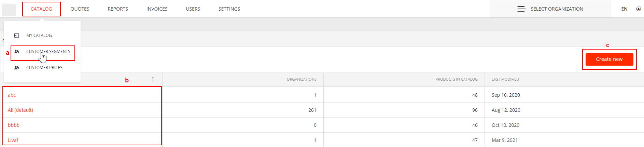Image resolution: width=644 pixels, height=147 pixels.
Task: Open the Reports tab
Action: tap(118, 9)
